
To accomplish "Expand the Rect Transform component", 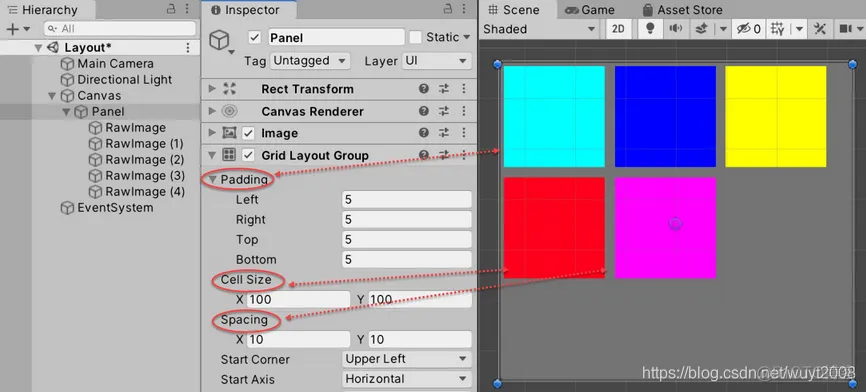I will (x=212, y=89).
